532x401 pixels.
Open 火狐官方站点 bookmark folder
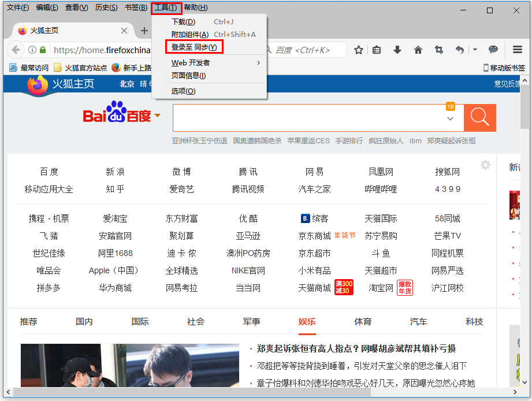[x=81, y=68]
